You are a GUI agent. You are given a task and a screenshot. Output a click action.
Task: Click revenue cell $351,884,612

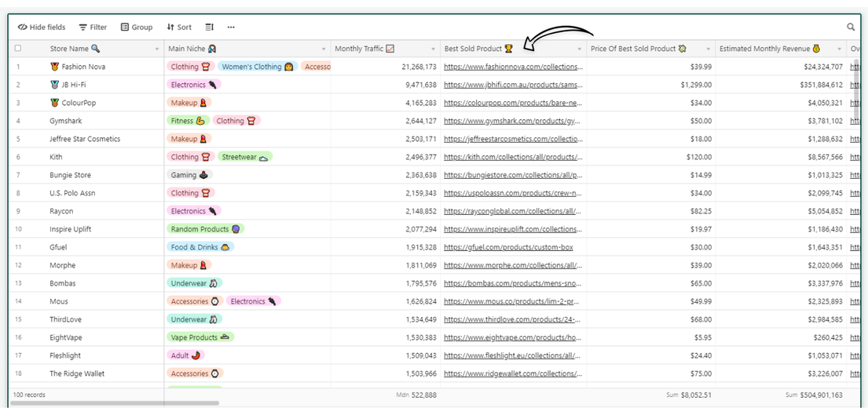tap(822, 86)
